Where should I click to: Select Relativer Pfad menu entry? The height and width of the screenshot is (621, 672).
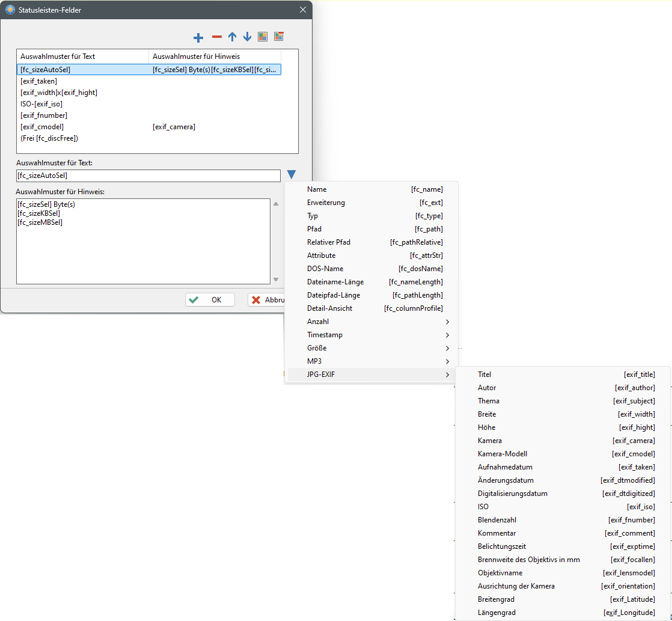373,242
